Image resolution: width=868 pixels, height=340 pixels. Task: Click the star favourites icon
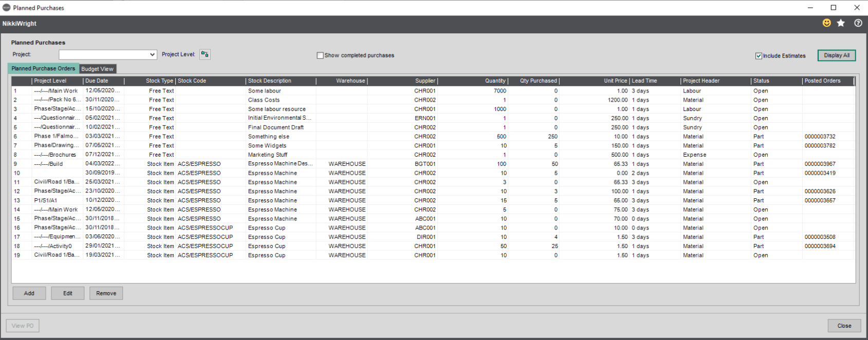point(841,23)
